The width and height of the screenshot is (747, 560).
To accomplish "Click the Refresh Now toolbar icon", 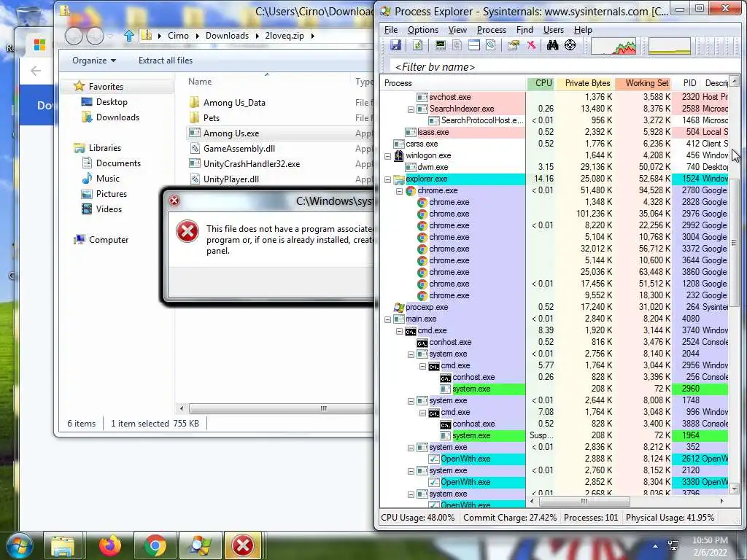I will click(x=418, y=45).
